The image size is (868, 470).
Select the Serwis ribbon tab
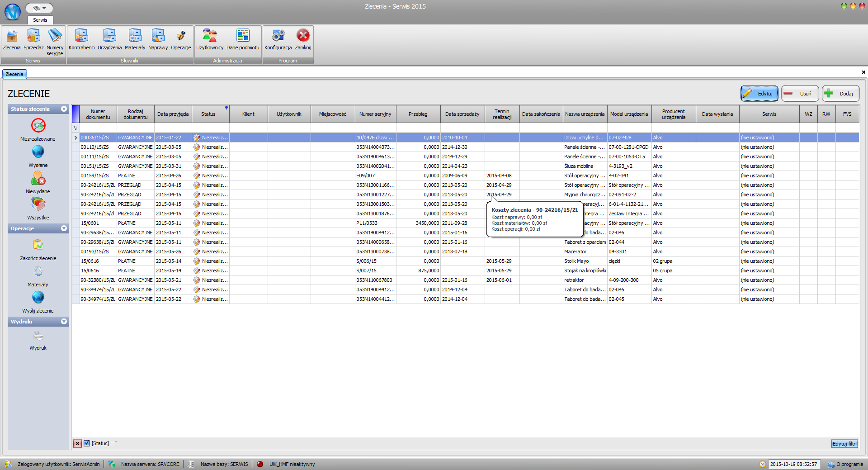40,20
